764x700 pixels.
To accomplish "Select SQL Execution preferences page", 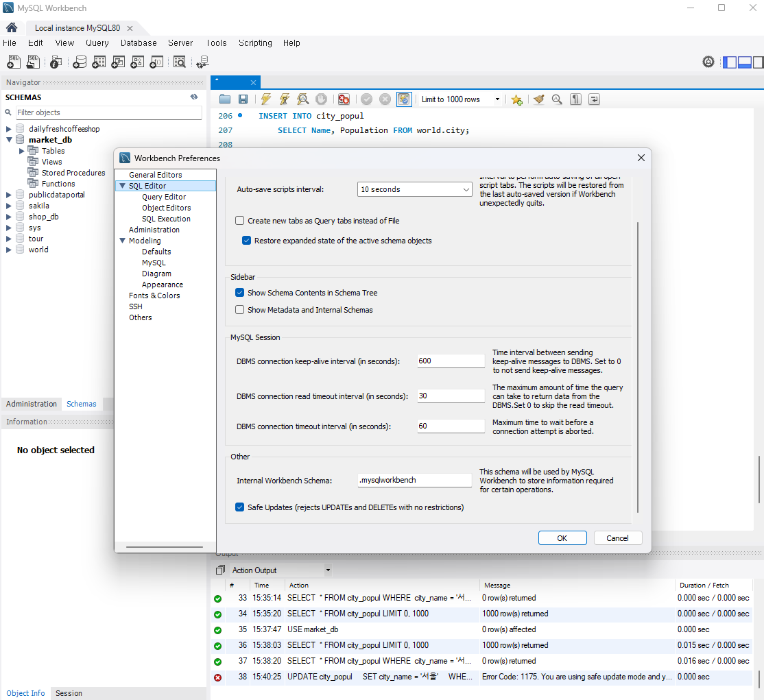I will tap(166, 219).
